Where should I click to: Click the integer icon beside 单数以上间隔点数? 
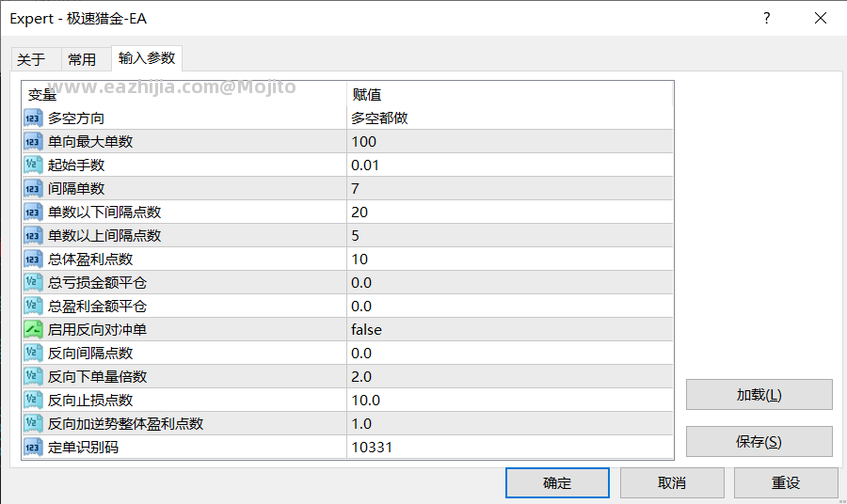tap(33, 235)
